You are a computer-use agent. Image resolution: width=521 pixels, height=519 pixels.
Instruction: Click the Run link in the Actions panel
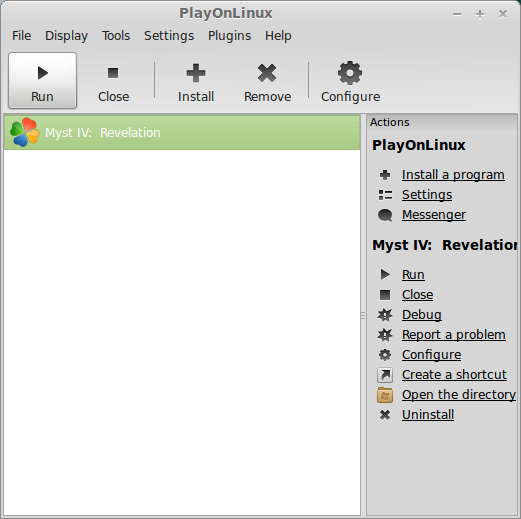[413, 275]
